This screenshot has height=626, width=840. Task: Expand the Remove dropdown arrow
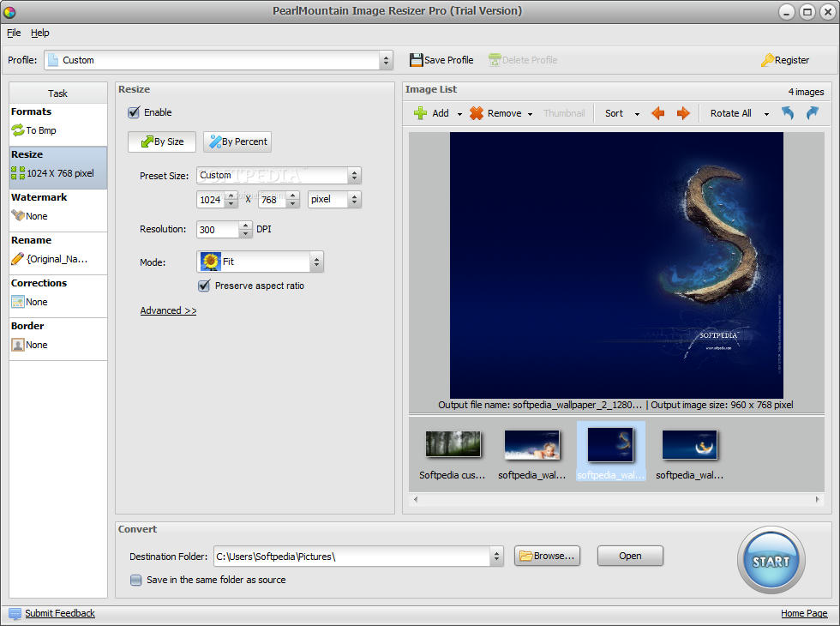tap(530, 113)
